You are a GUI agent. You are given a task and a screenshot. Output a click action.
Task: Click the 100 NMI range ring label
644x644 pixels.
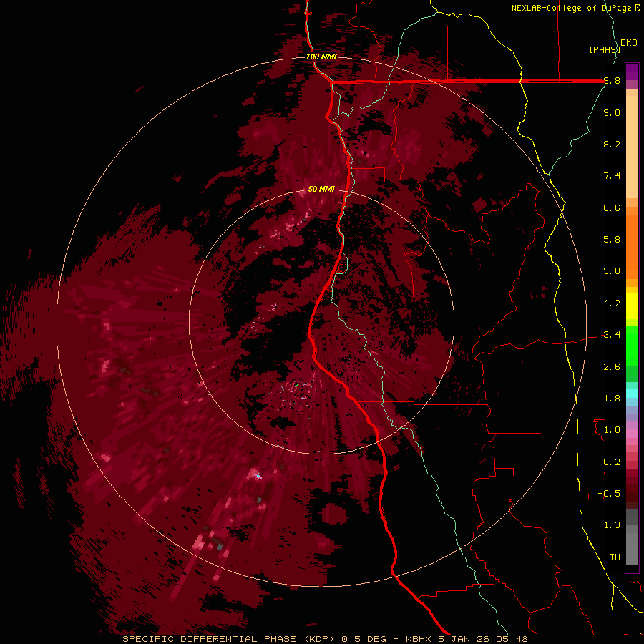tap(321, 57)
